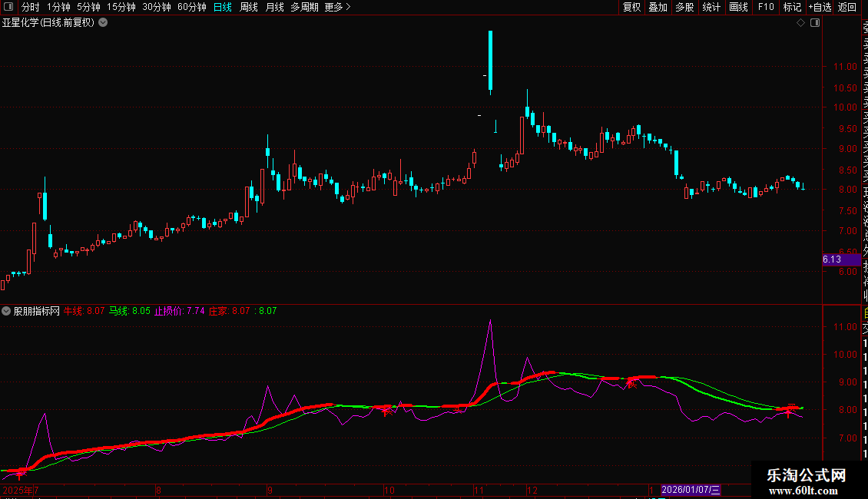The height and width of the screenshot is (499, 868).
Task: Click the 庄家: 8.07 indicator value
Action: 229,311
